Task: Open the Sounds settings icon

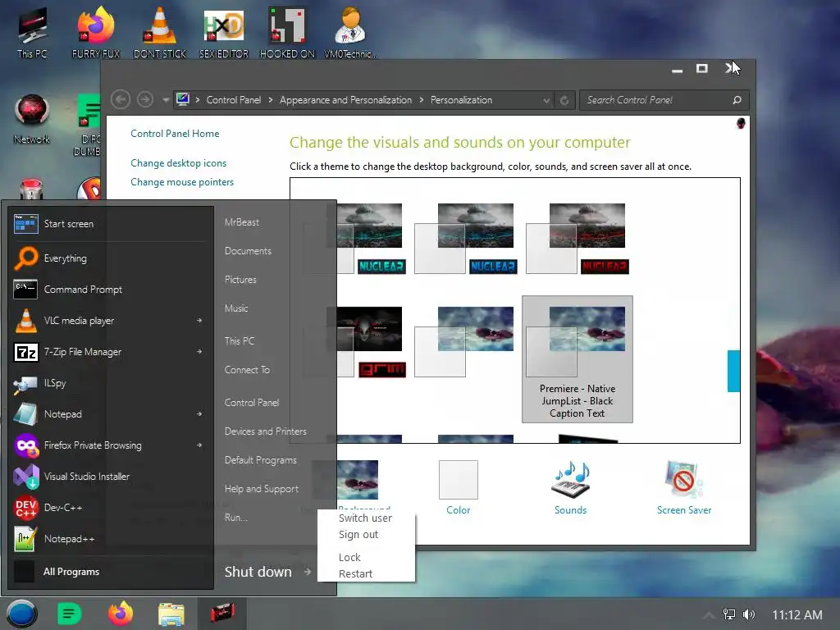Action: pyautogui.click(x=571, y=487)
